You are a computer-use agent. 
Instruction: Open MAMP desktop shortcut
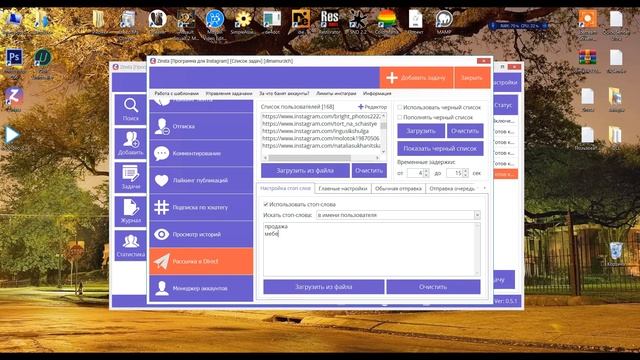pos(444,19)
